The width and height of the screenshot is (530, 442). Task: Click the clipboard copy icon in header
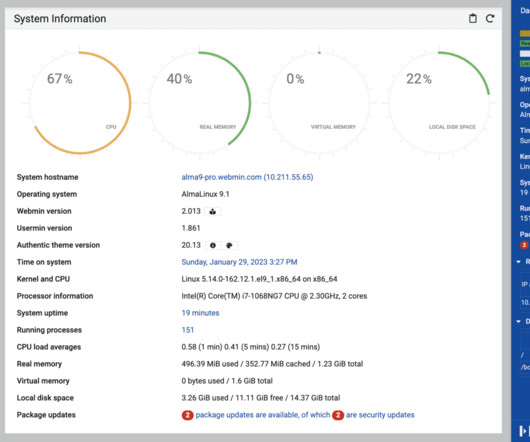click(473, 18)
